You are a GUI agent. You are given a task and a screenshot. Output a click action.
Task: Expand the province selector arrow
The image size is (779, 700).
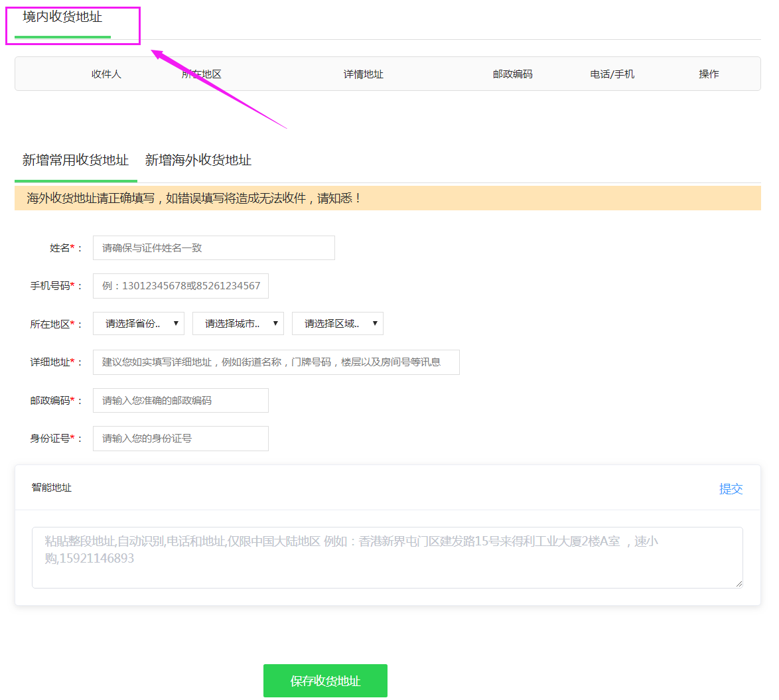tap(177, 323)
